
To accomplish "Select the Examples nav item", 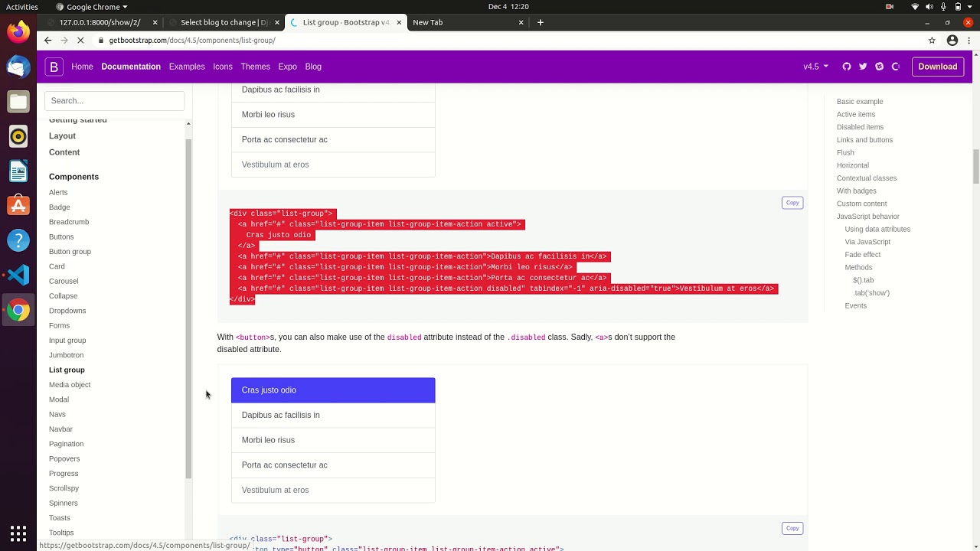I will [187, 67].
